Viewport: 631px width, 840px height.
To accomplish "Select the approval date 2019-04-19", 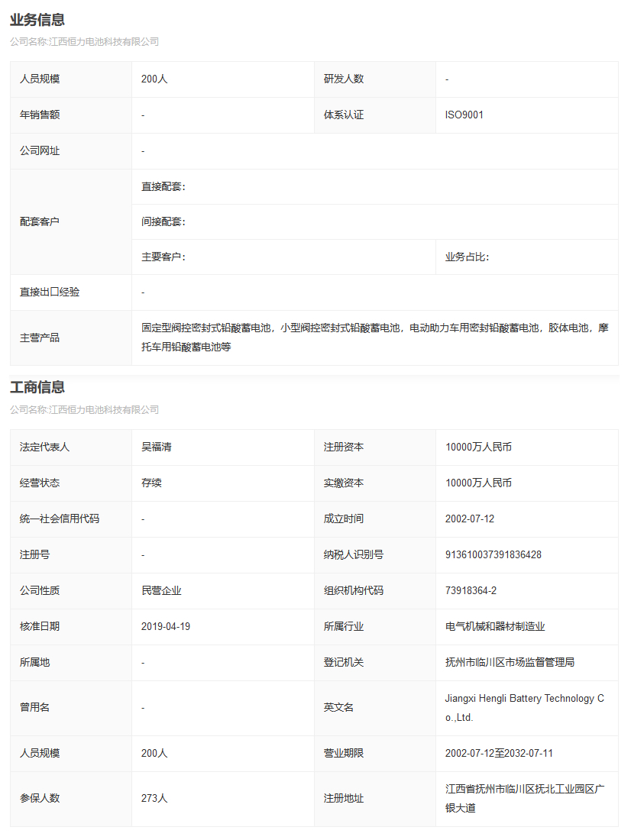I will (166, 626).
